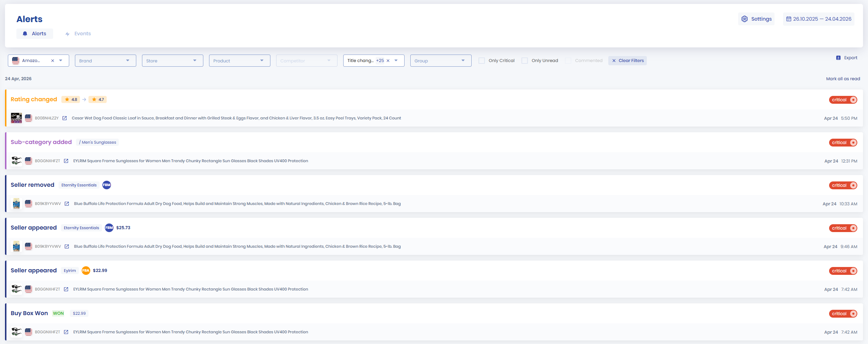Viewport: 868px width, 344px height.
Task: Click Mark all as read link
Action: [x=843, y=79]
